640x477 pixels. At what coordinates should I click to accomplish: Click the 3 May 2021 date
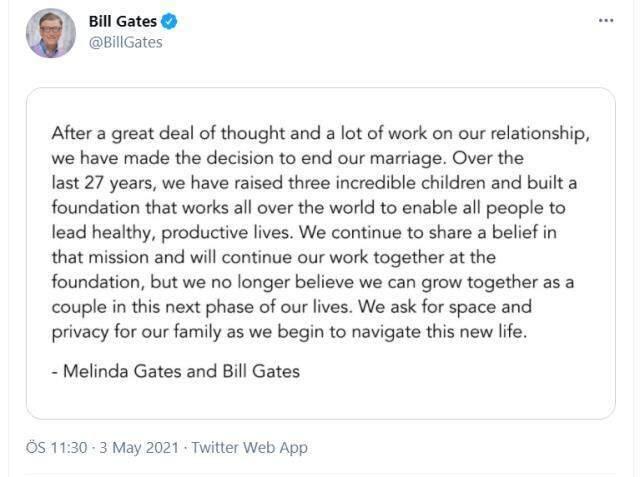[x=139, y=448]
